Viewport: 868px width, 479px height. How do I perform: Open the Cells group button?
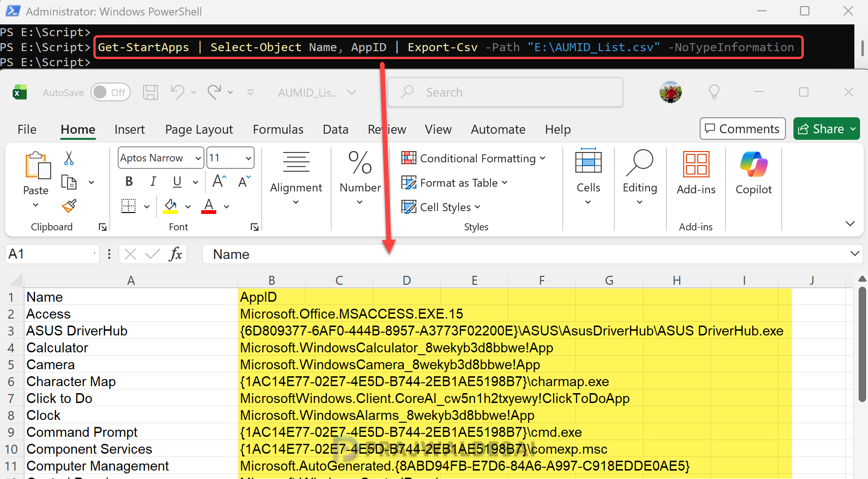(588, 177)
